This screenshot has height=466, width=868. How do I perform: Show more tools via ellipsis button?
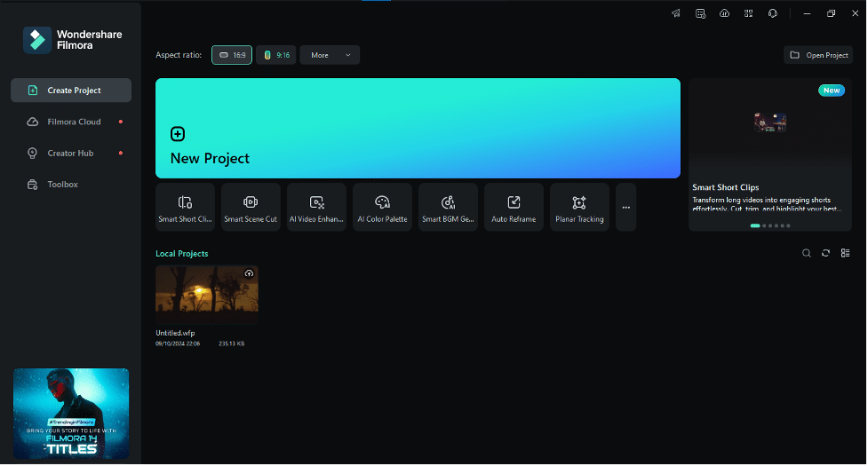[626, 208]
